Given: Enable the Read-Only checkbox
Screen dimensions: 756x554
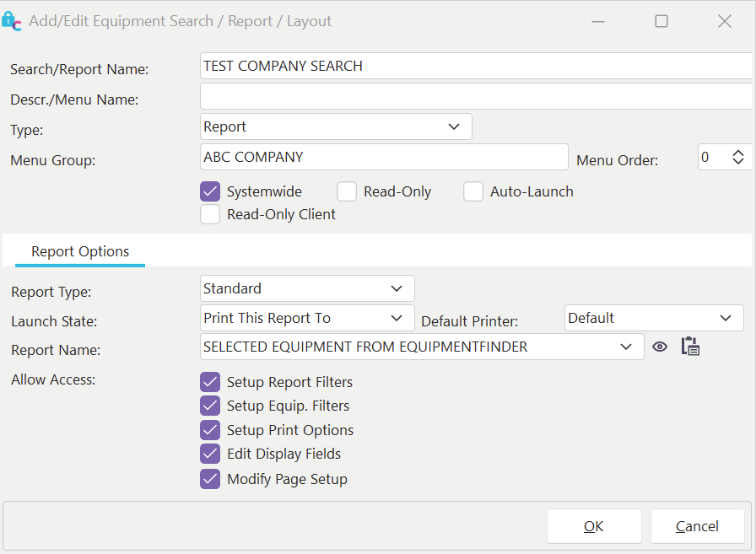Looking at the screenshot, I should (347, 191).
